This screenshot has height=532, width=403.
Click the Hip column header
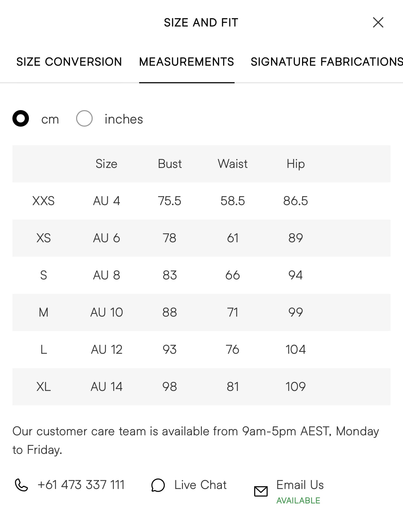pos(296,164)
